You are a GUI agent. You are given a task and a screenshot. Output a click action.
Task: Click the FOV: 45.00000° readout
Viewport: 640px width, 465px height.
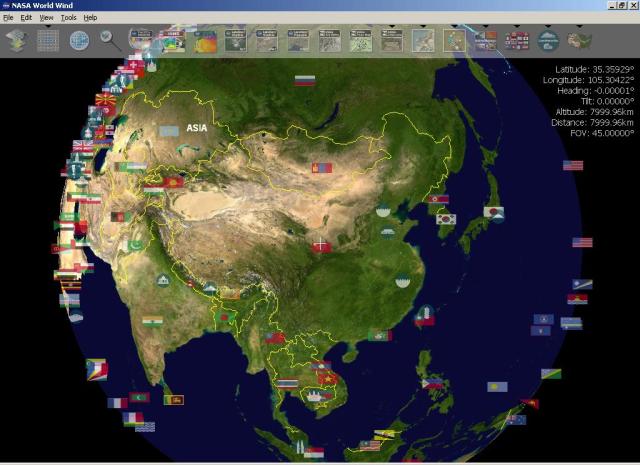coord(602,133)
